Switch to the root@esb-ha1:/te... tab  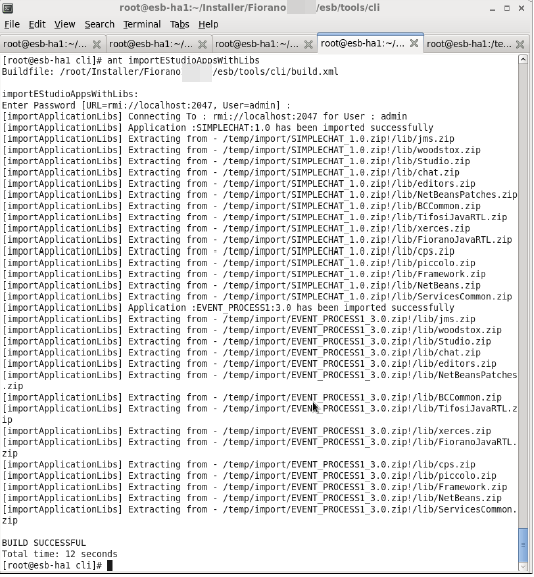[469, 44]
